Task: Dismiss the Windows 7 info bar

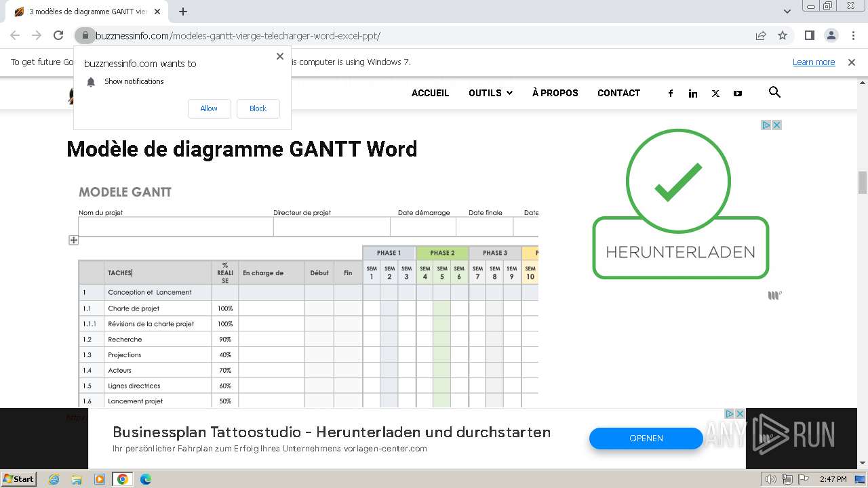Action: coord(852,62)
